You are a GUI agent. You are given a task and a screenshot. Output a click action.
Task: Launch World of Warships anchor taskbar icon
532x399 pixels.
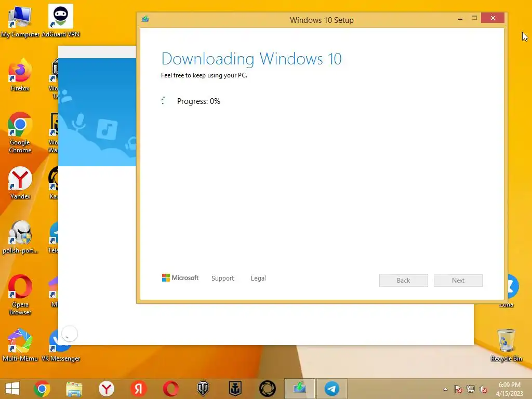tap(235, 389)
